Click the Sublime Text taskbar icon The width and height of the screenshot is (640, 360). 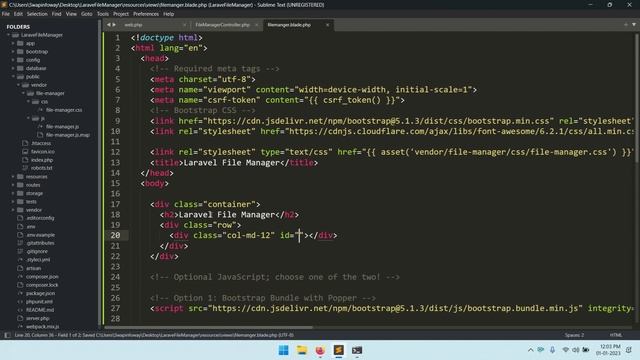click(x=338, y=350)
